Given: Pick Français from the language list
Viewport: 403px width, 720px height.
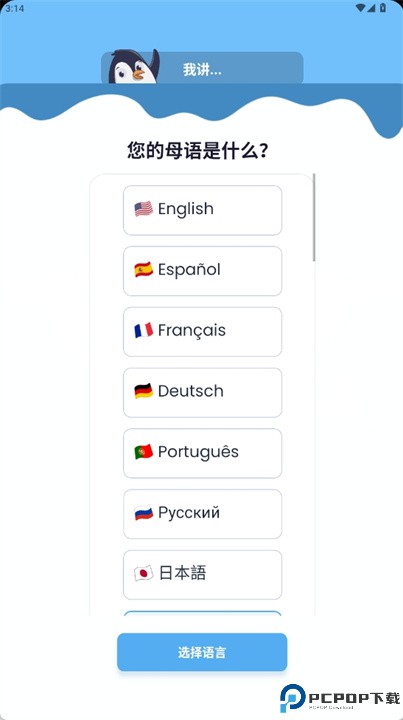Looking at the screenshot, I should click(202, 332).
